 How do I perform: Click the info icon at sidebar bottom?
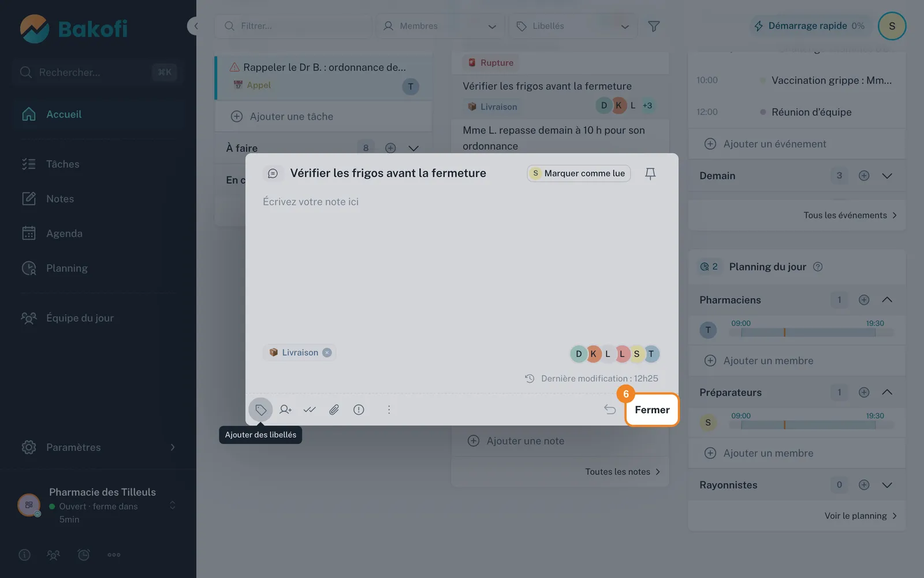(x=24, y=555)
